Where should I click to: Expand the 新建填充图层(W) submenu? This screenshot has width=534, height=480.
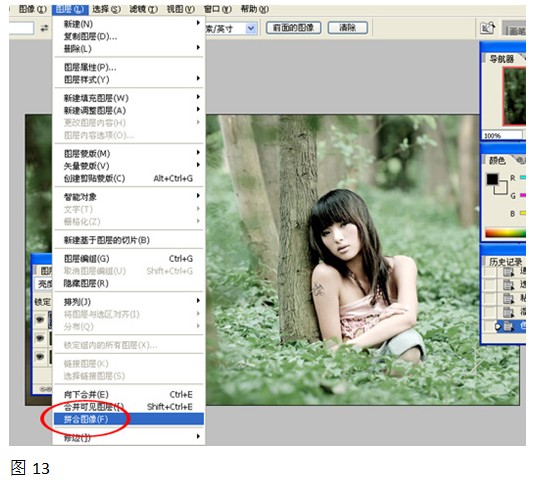point(198,97)
